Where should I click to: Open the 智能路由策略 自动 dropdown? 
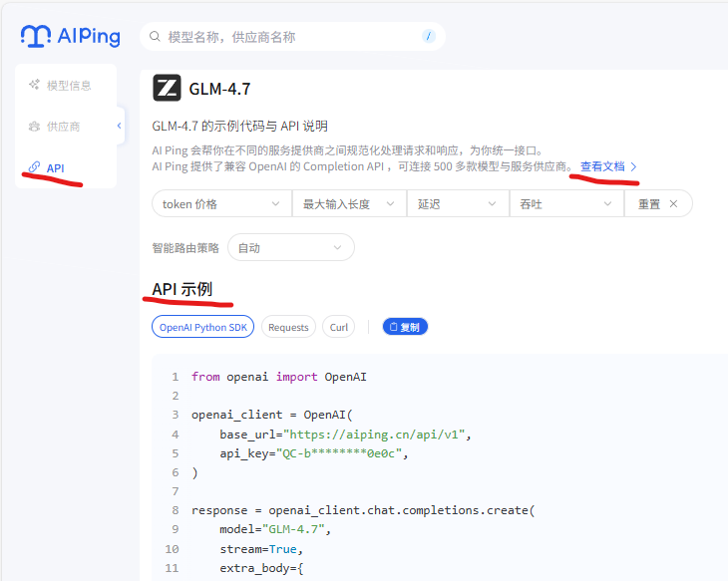tap(291, 247)
